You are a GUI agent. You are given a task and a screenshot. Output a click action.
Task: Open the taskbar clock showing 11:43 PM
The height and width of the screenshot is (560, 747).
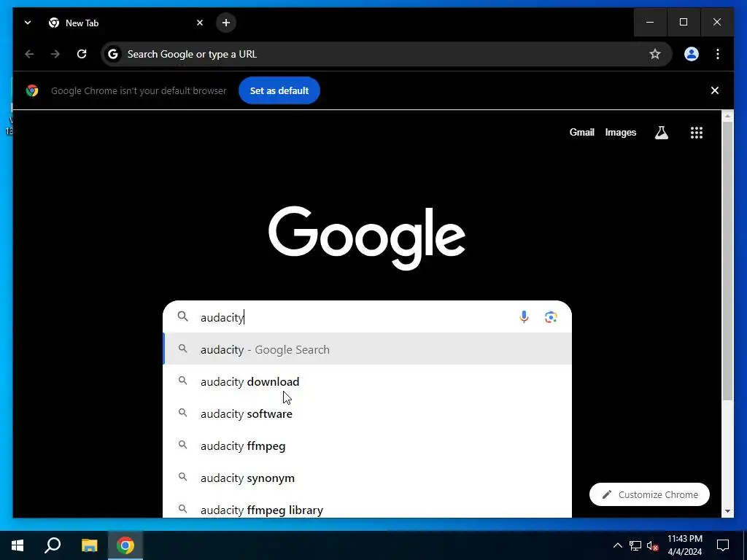coord(684,545)
